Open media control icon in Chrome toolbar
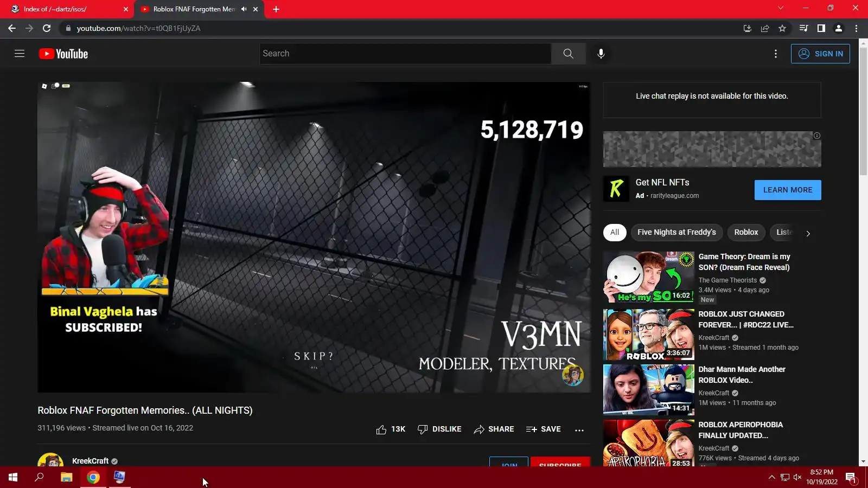Screen dimensions: 868x488 [x=803, y=28]
